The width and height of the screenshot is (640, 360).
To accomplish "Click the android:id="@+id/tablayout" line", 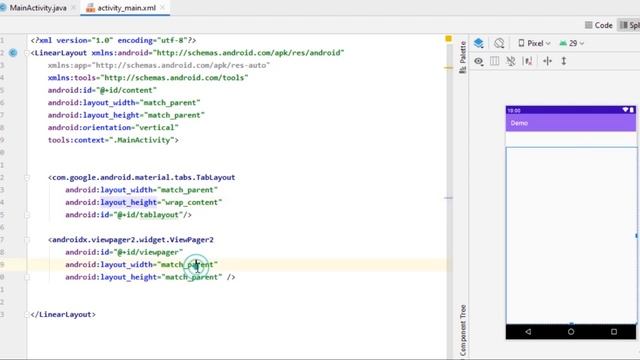I will pyautogui.click(x=128, y=215).
